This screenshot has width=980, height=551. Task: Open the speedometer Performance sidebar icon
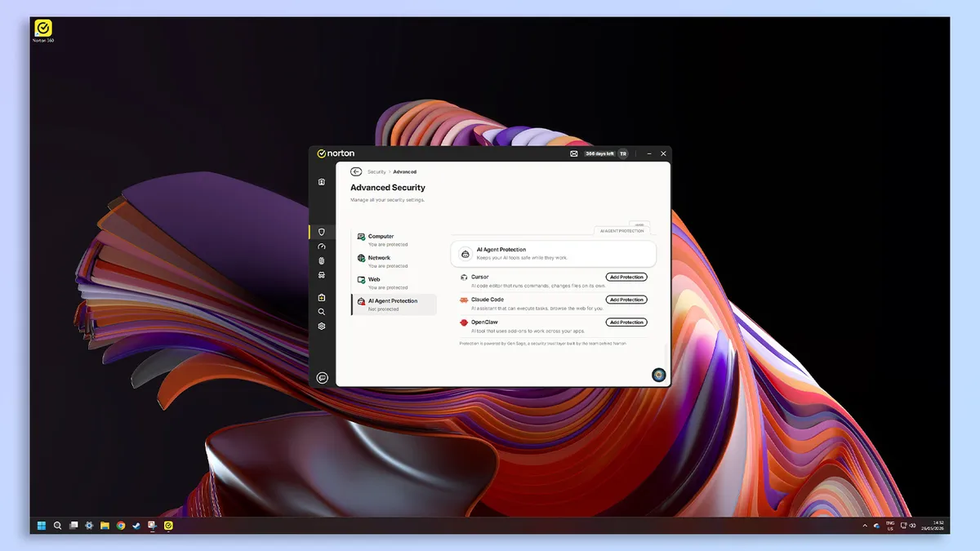point(322,247)
